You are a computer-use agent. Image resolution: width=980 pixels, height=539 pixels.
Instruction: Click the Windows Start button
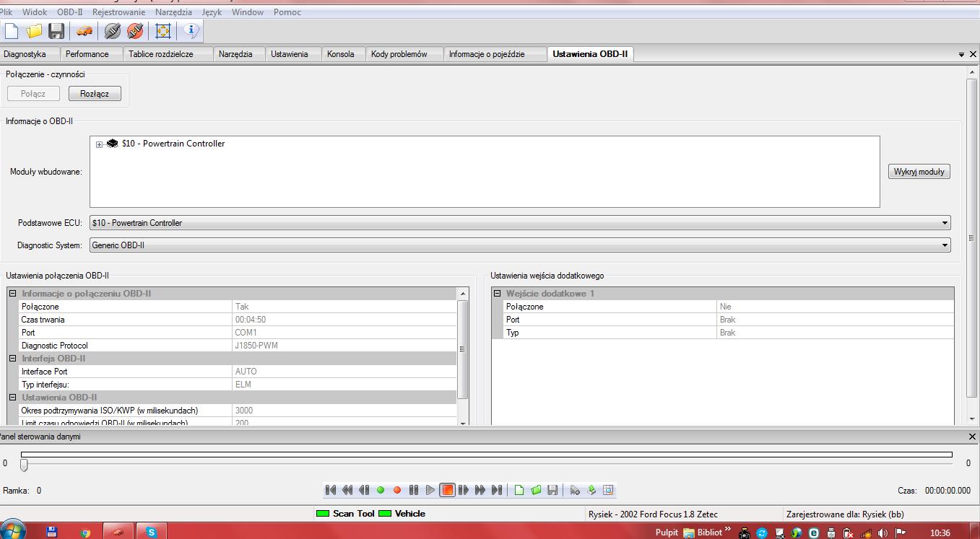(x=12, y=530)
